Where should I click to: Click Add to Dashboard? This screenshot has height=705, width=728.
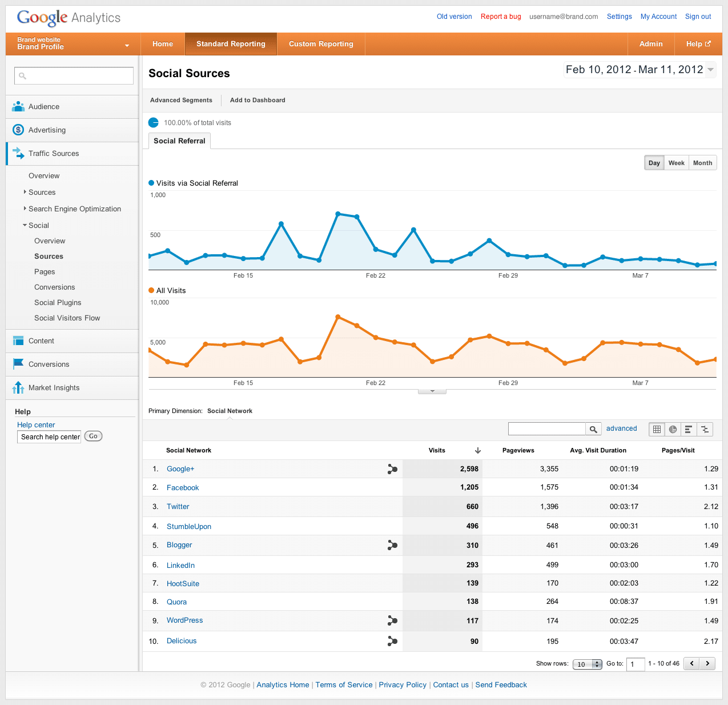point(258,100)
